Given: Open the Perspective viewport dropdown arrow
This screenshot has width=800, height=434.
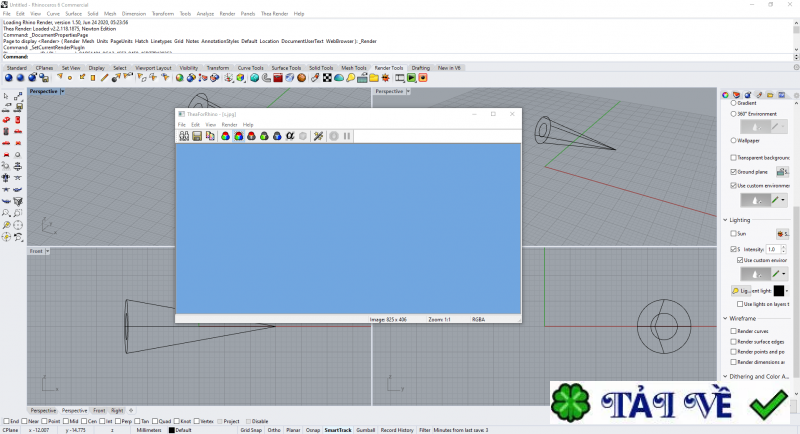Looking at the screenshot, I should click(x=62, y=91).
